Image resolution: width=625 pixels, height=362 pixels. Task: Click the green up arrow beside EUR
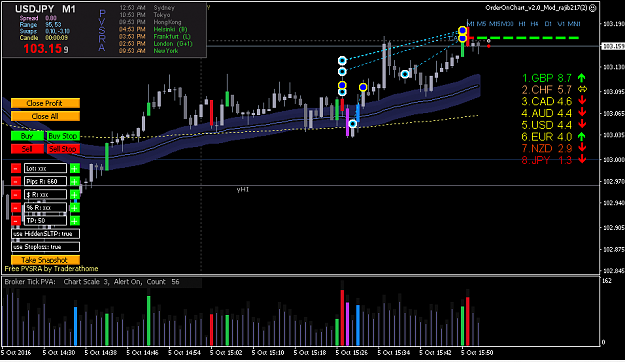pyautogui.click(x=582, y=137)
